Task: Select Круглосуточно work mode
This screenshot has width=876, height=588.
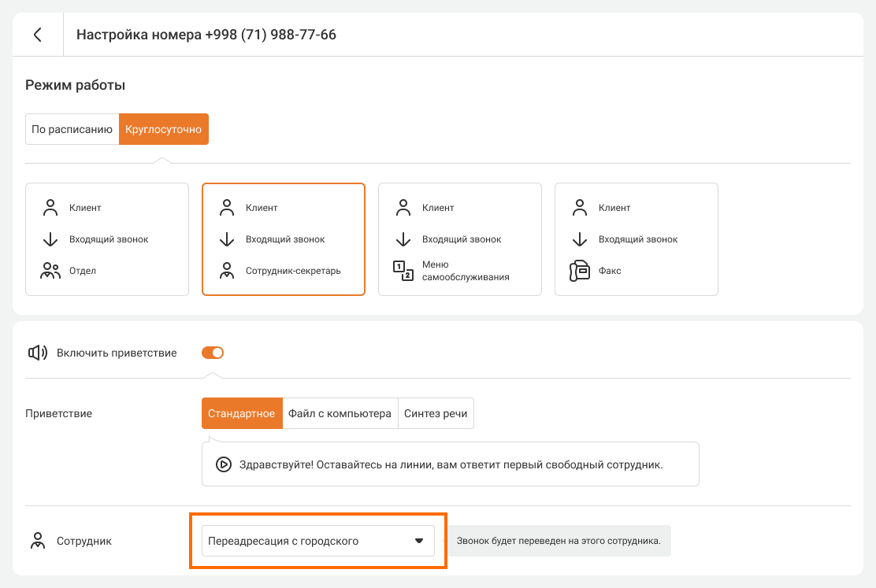Action: (164, 129)
